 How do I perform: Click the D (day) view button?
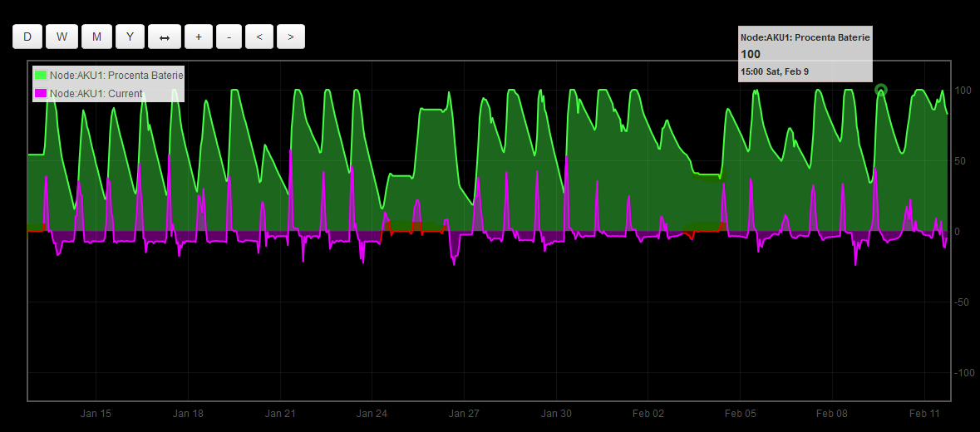27,37
